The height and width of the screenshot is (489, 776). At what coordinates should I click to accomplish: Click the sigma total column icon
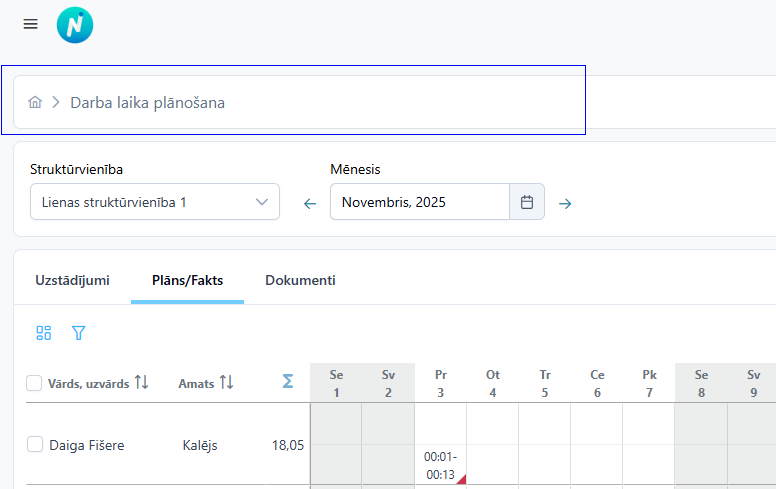pyautogui.click(x=288, y=381)
